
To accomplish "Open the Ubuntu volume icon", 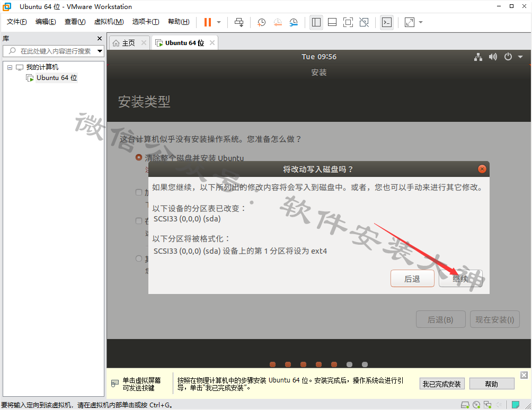I will pyautogui.click(x=493, y=57).
